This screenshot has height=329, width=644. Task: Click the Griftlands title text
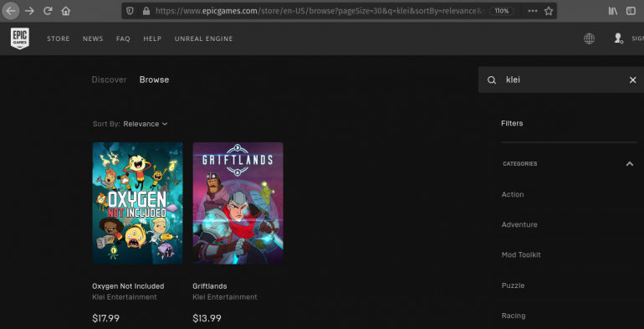[209, 286]
